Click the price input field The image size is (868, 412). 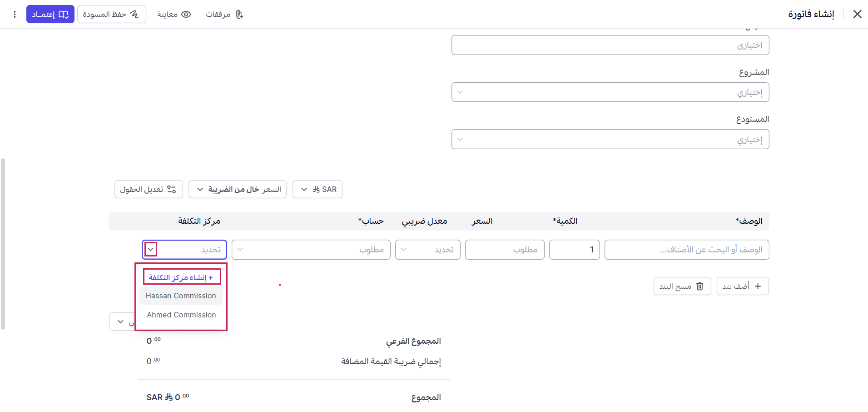click(505, 250)
